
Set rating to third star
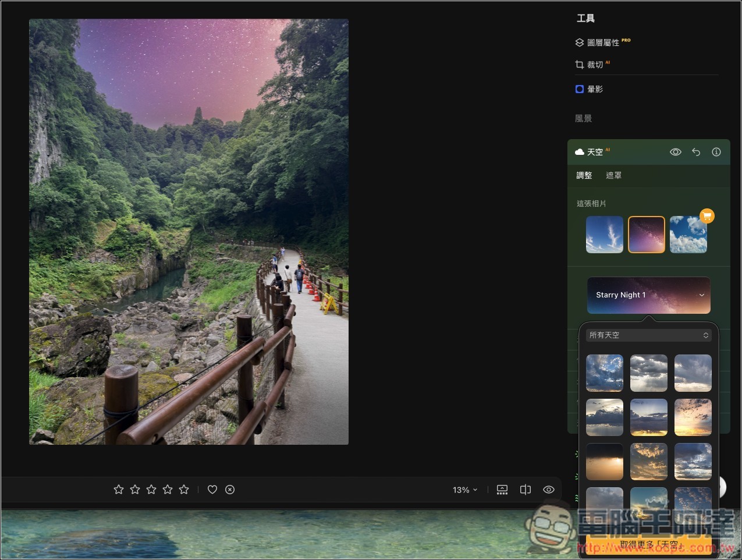151,490
